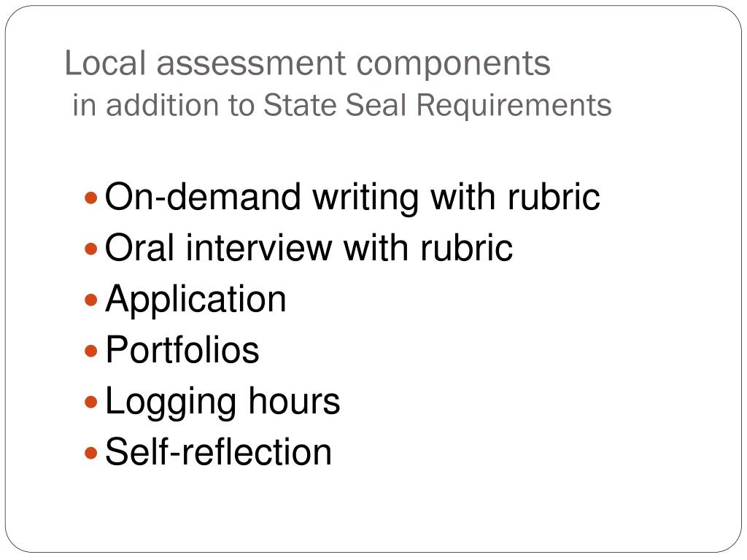Click the word rubric in first bullet
The image size is (747, 560).
554,197
